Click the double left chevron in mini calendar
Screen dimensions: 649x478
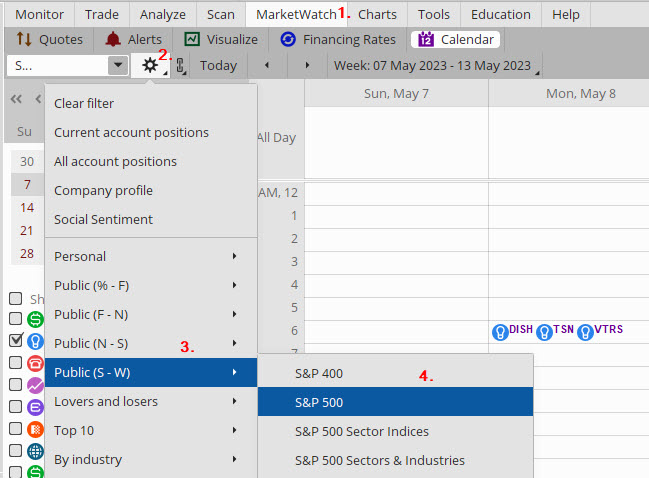(x=17, y=99)
